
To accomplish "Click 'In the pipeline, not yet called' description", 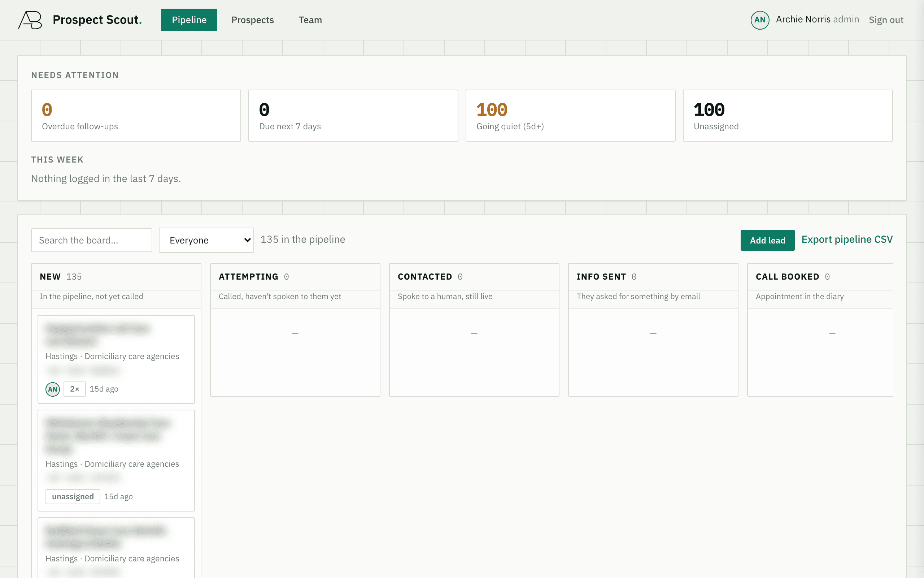I will pyautogui.click(x=91, y=296).
